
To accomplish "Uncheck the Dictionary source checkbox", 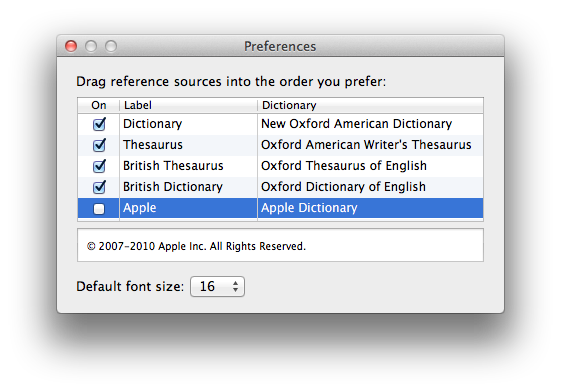I will coord(99,124).
